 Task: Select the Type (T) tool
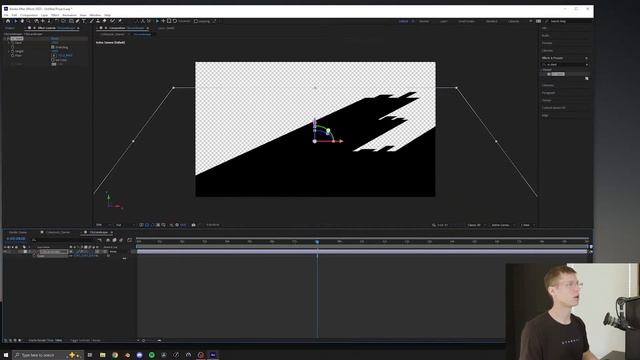84,21
